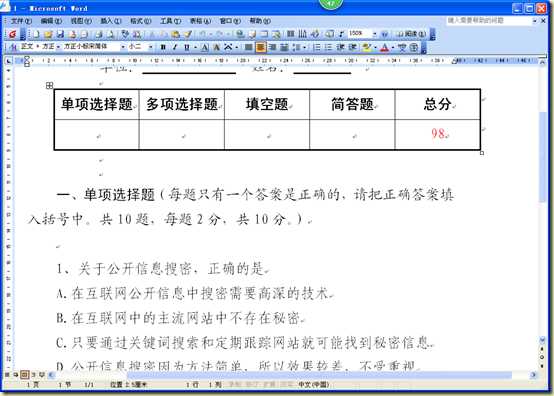This screenshot has width=554, height=396.
Task: Click the Print icon in the standard toolbar
Action: coord(99,34)
